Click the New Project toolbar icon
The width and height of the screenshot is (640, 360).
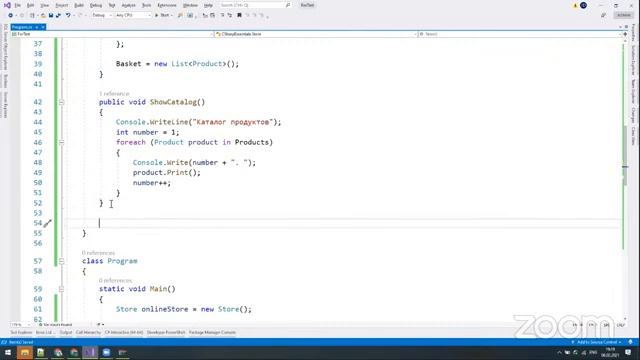tap(32, 15)
